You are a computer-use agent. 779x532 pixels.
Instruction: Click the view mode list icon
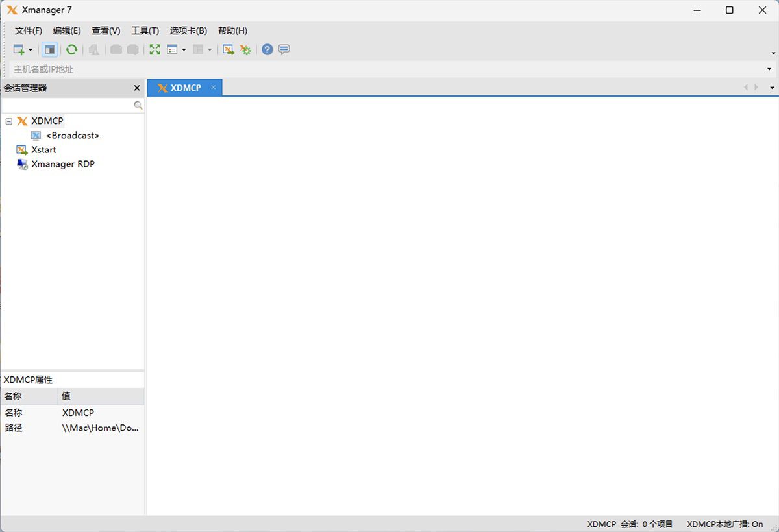[x=172, y=49]
